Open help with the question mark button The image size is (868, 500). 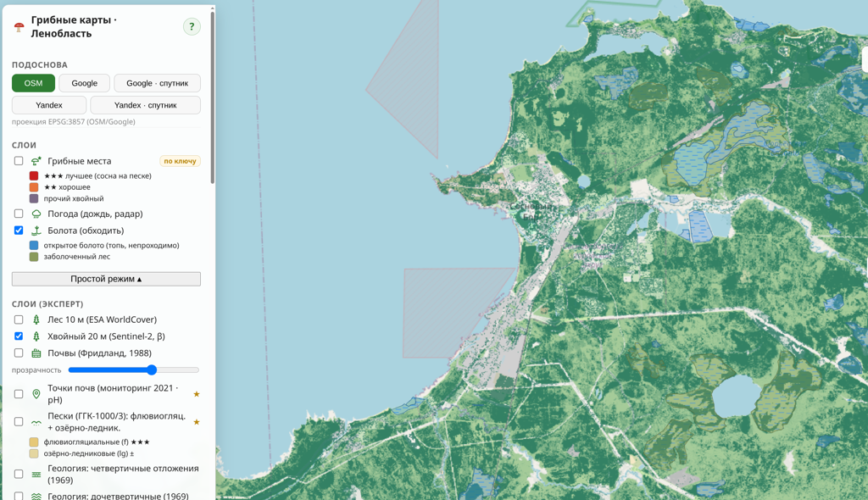pyautogui.click(x=192, y=26)
